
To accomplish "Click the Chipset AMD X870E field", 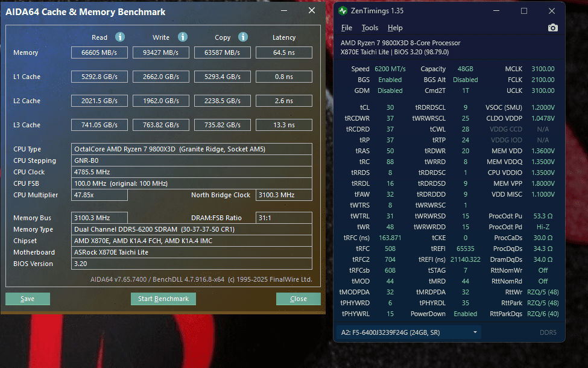I will 192,241.
